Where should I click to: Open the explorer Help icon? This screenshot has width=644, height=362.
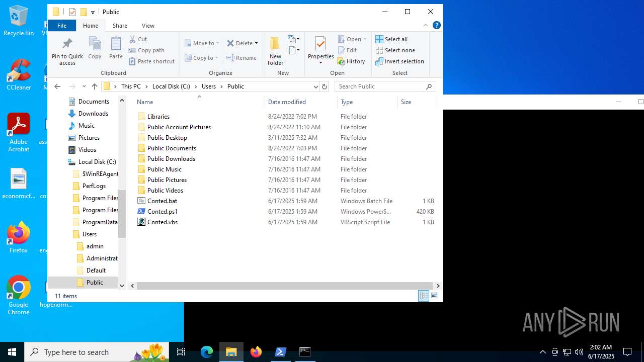pyautogui.click(x=437, y=25)
